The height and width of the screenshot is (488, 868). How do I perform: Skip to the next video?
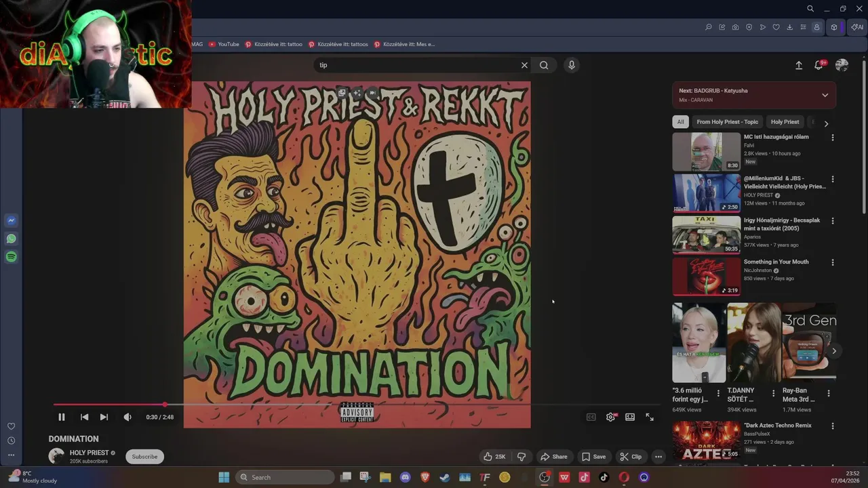pyautogui.click(x=104, y=417)
